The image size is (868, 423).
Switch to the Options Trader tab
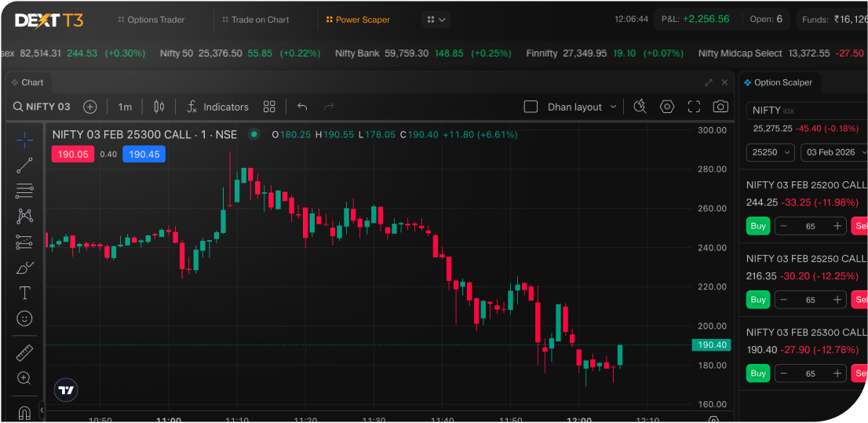tap(151, 20)
